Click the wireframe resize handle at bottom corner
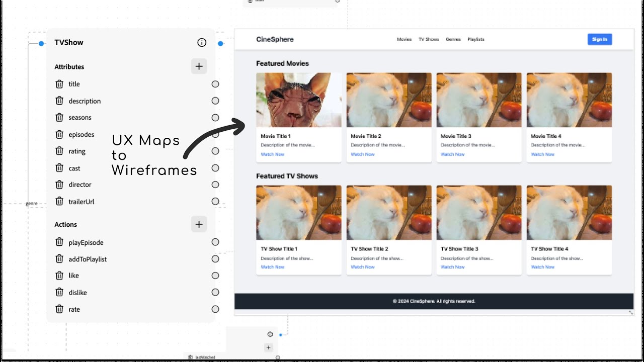 [631, 313]
